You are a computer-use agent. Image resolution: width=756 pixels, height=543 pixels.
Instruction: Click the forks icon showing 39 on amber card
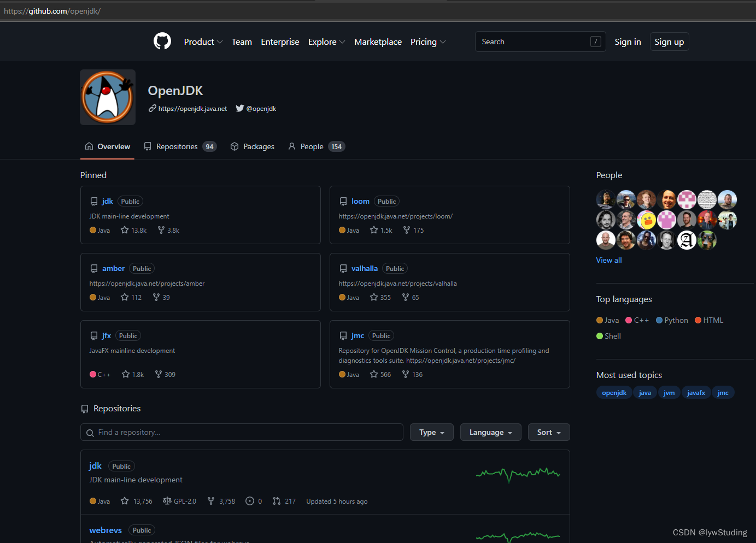point(156,297)
